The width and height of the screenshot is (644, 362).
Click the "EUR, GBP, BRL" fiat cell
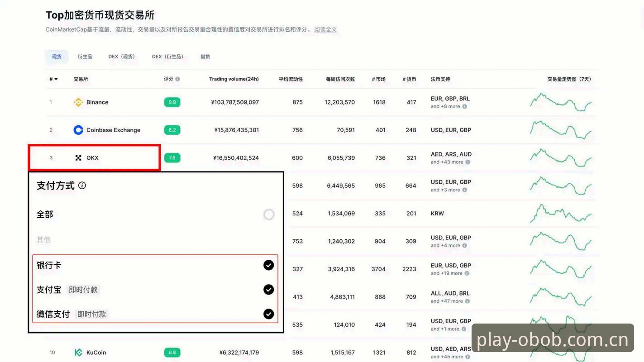[x=450, y=99]
